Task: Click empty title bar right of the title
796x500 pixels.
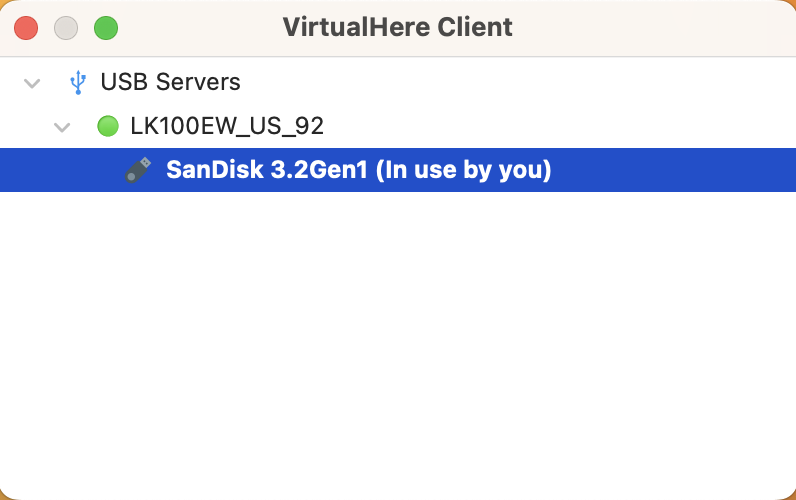Action: coord(660,27)
